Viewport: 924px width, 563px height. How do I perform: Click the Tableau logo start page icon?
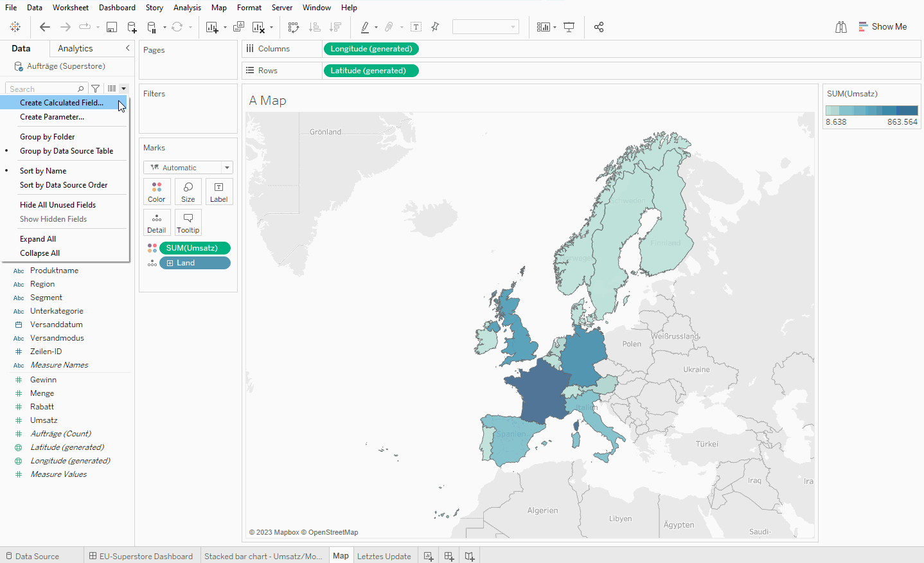[15, 27]
